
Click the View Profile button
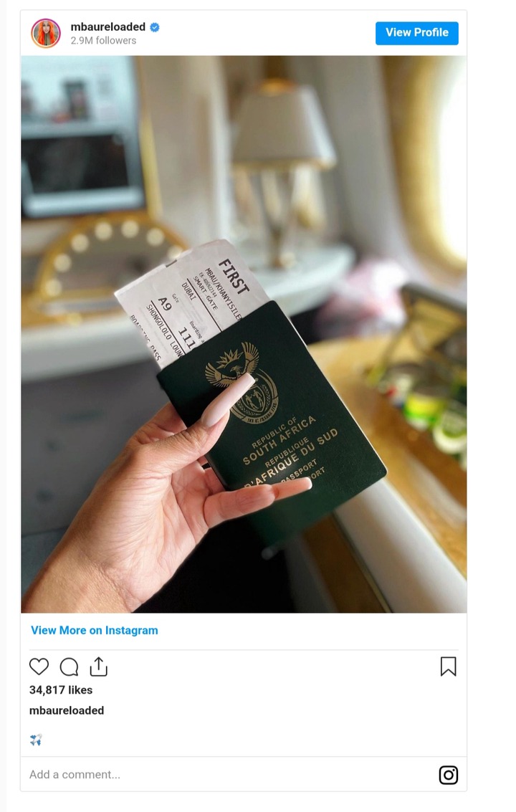click(x=416, y=33)
